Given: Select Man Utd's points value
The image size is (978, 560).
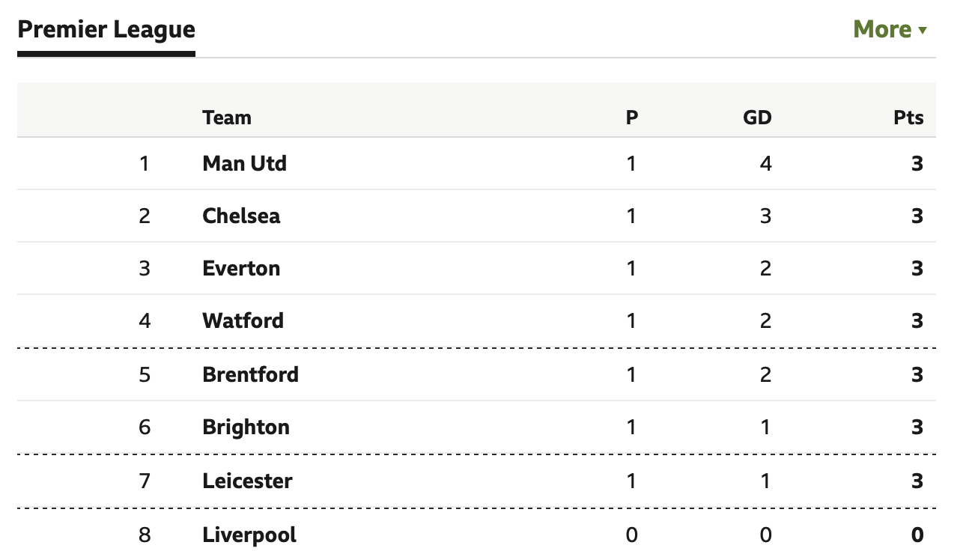Looking at the screenshot, I should click(917, 163).
